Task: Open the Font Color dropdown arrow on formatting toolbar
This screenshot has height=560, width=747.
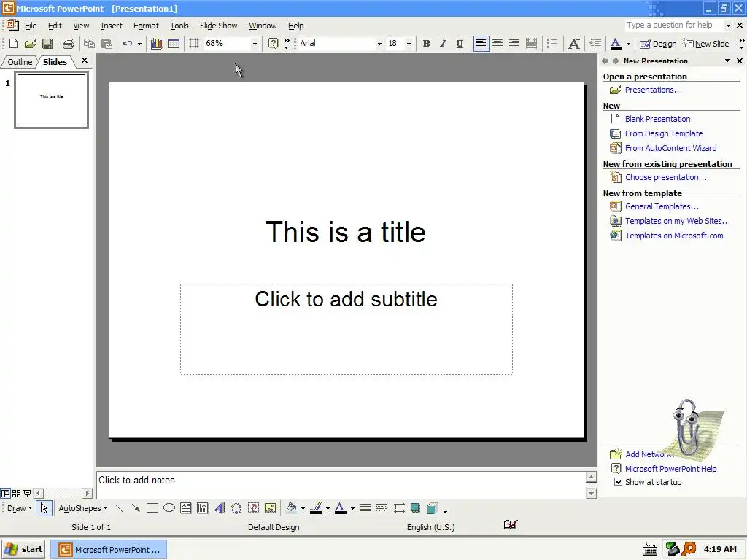Action: coord(628,44)
